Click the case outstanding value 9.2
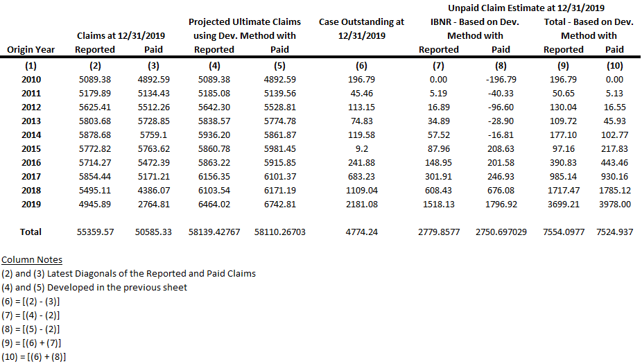The width and height of the screenshot is (642, 364). [x=361, y=148]
